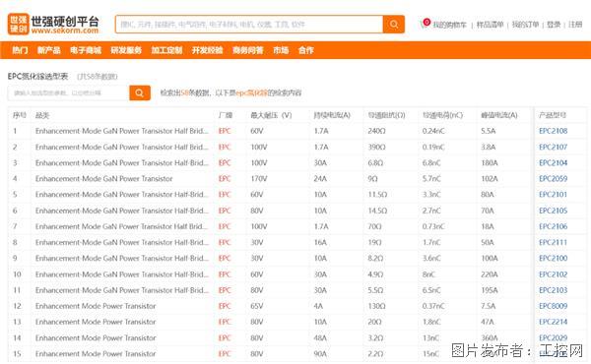
Task: Click the 170V voltage cell
Action: pos(258,179)
